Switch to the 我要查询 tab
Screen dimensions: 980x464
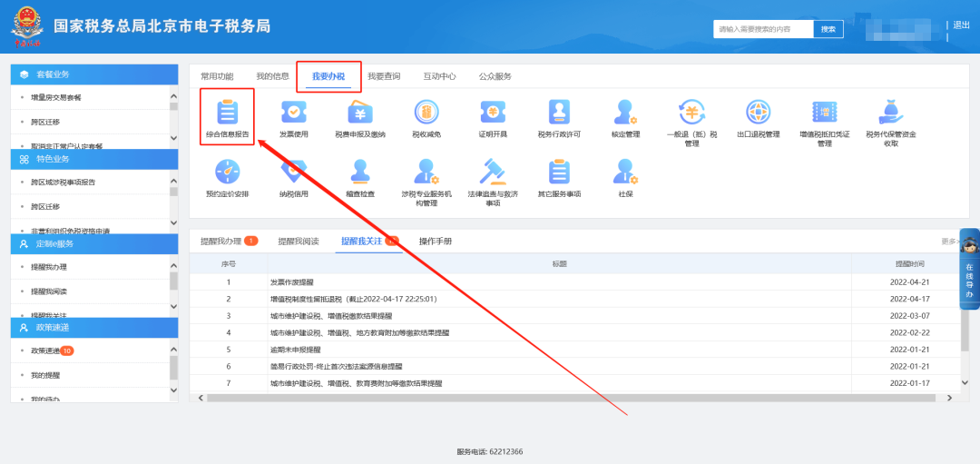[x=383, y=76]
